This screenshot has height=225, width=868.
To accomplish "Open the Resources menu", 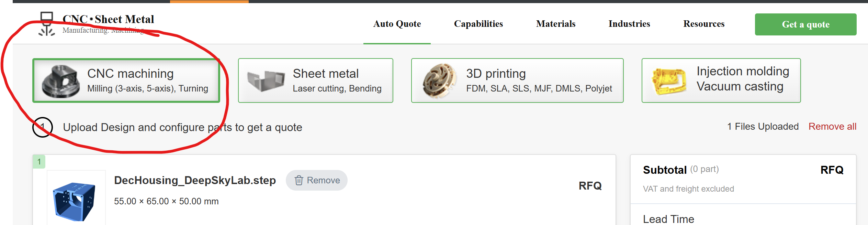I will [x=703, y=24].
